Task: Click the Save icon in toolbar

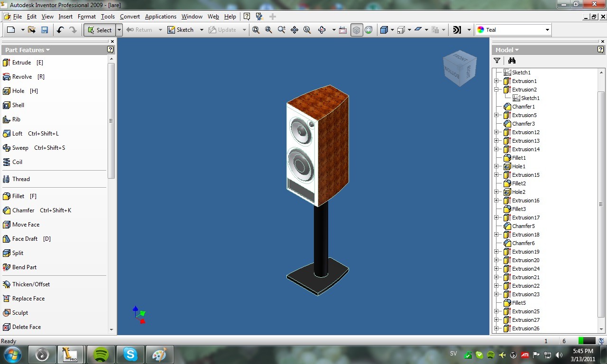Action: pos(45,30)
